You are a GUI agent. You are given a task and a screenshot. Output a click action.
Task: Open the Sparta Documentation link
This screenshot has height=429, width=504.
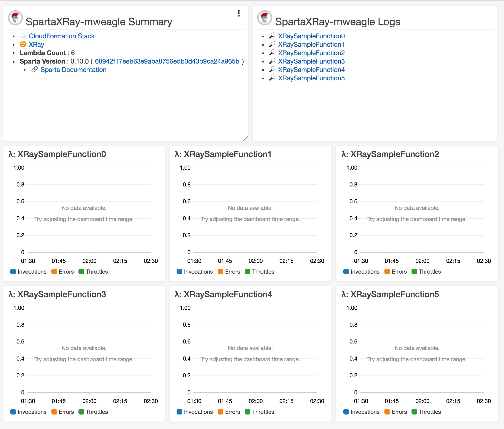[73, 70]
